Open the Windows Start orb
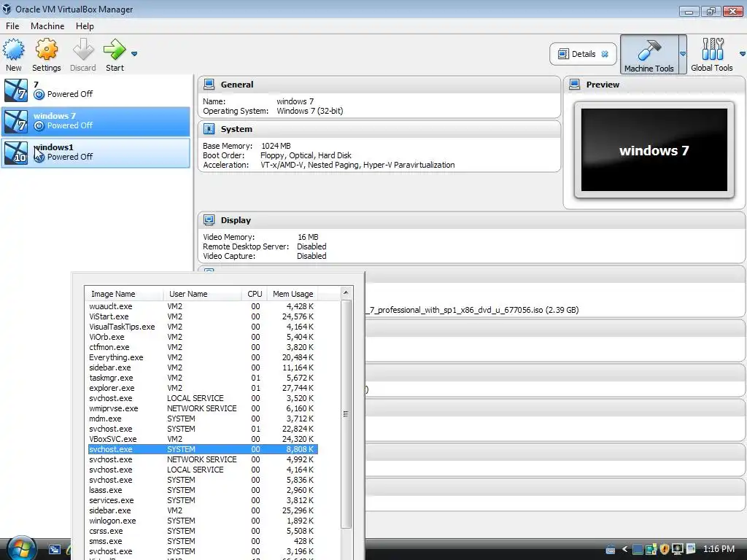The image size is (747, 560). [x=21, y=548]
